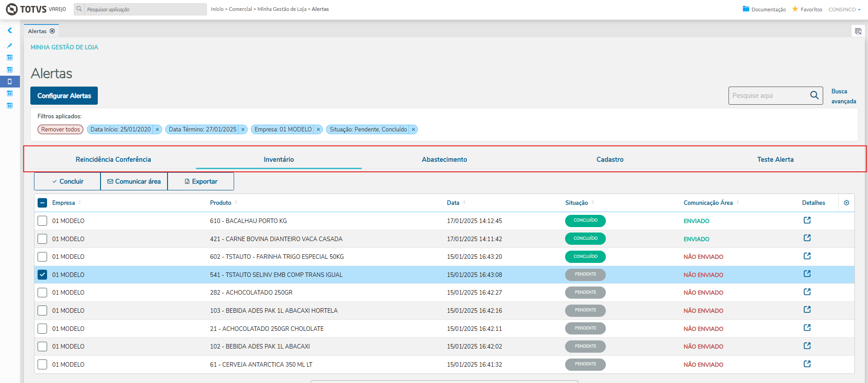Viewport: 868px width, 383px height.
Task: Click the magnifier icon in 'Pesquise aqui' search
Action: pos(814,95)
